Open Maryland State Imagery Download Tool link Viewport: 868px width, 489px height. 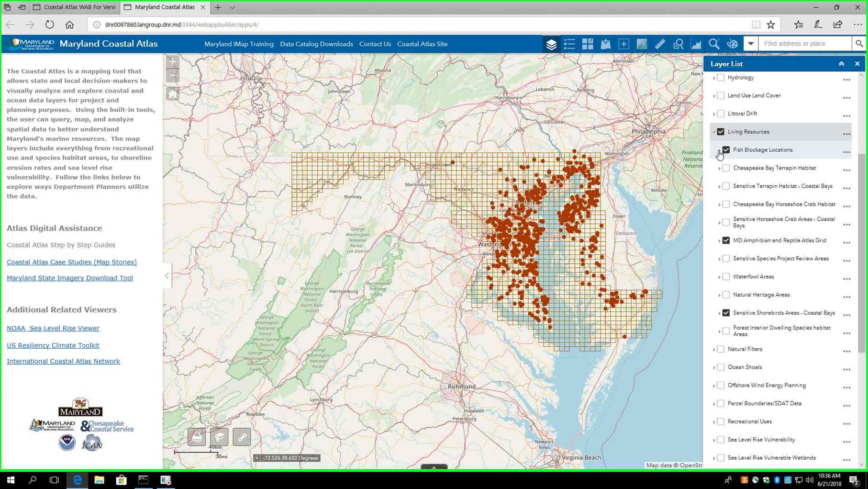(70, 278)
